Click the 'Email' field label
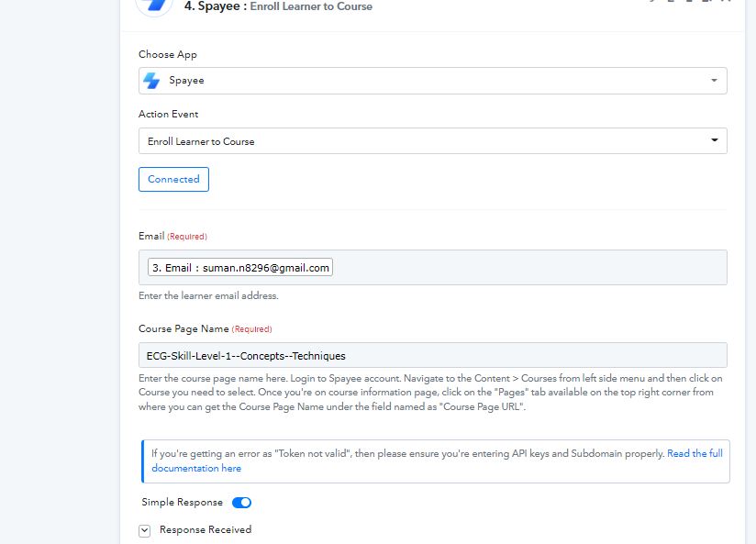Screen dimensions: 756x544 [151, 237]
